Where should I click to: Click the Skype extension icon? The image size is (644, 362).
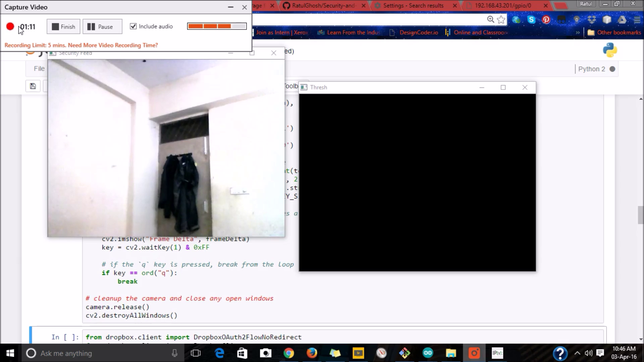[x=531, y=20]
